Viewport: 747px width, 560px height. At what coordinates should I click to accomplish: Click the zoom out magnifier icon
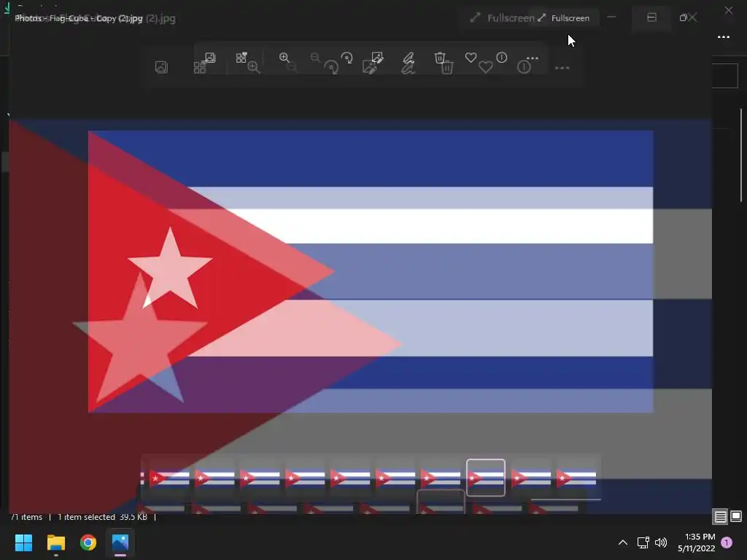[x=315, y=58]
